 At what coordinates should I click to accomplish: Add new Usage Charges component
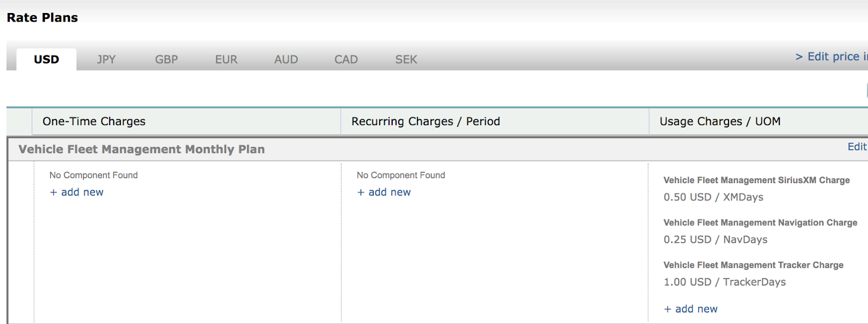(x=691, y=309)
